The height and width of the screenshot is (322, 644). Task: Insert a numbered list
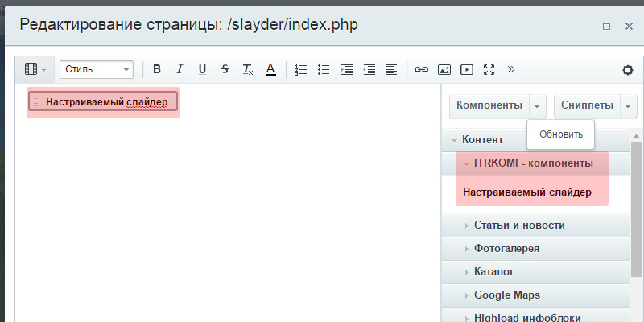(x=301, y=69)
